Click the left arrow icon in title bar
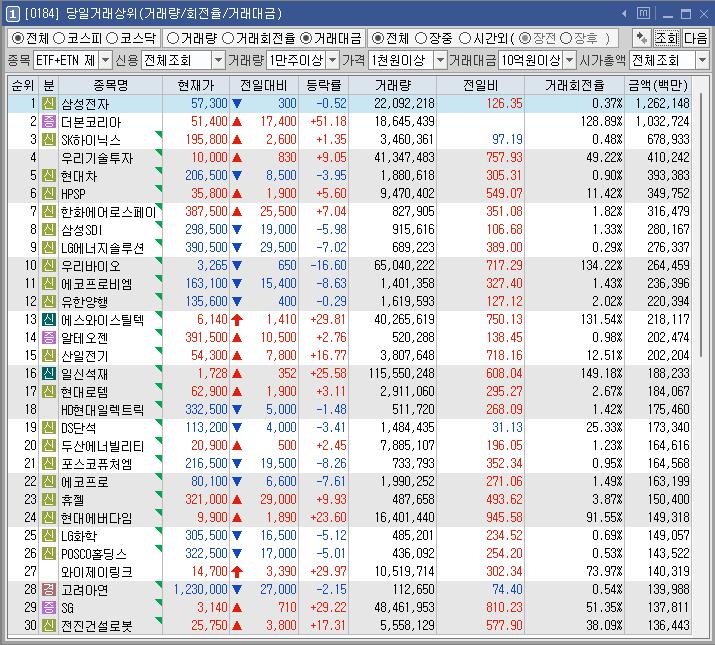Screen dimensions: 715x645 coord(624,14)
